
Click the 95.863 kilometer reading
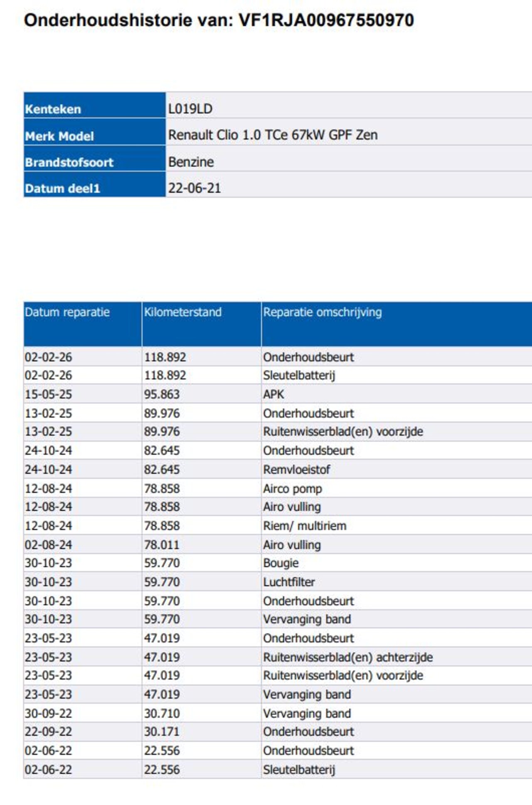click(x=162, y=394)
